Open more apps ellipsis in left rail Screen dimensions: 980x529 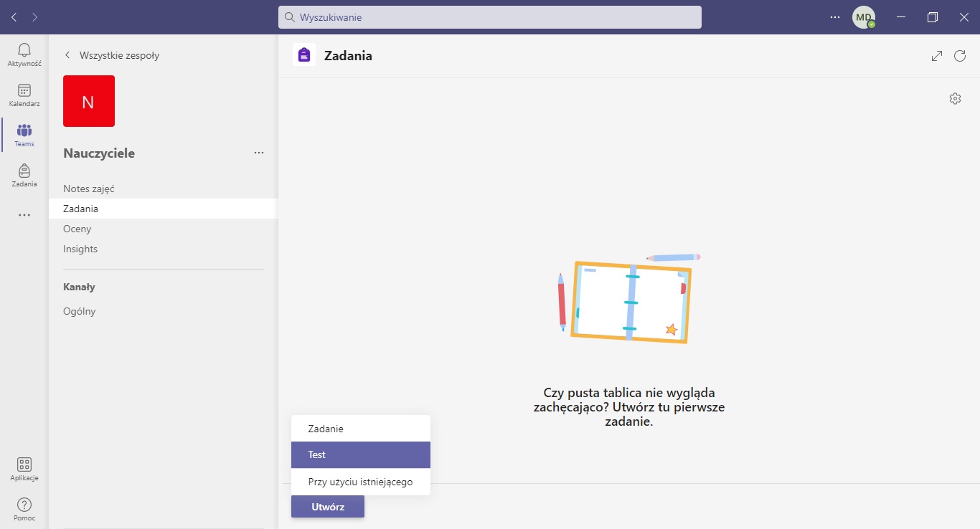coord(24,215)
